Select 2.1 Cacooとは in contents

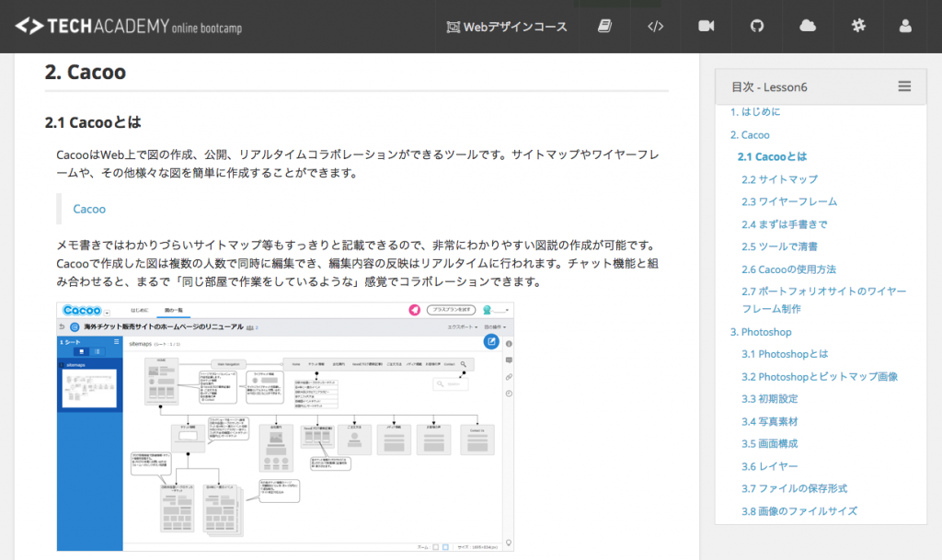coord(772,156)
